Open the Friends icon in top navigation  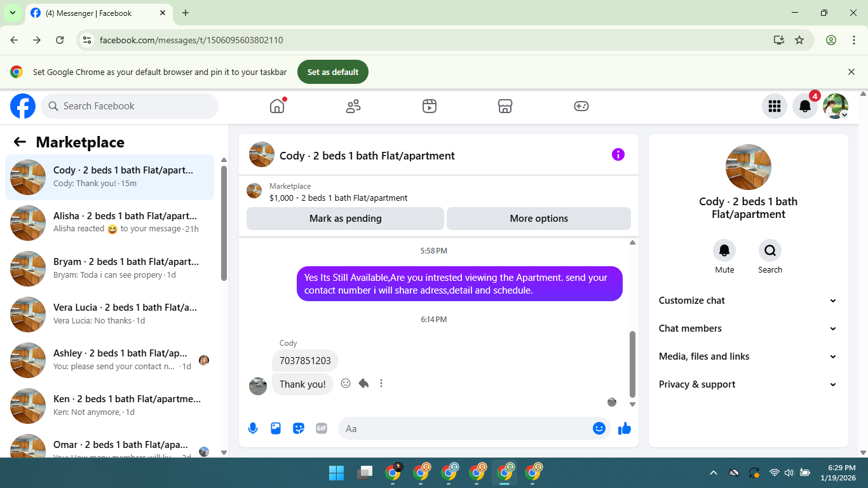pyautogui.click(x=353, y=106)
